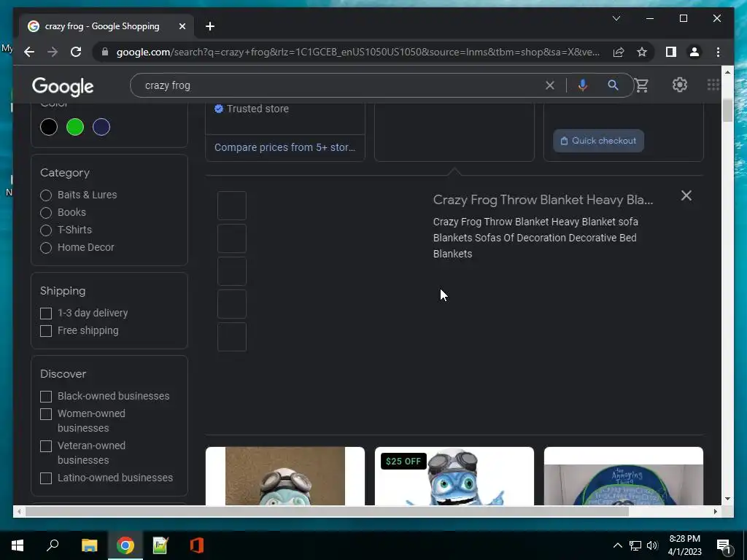This screenshot has width=747, height=560.
Task: Reload the Google Shopping page
Action: [76, 52]
